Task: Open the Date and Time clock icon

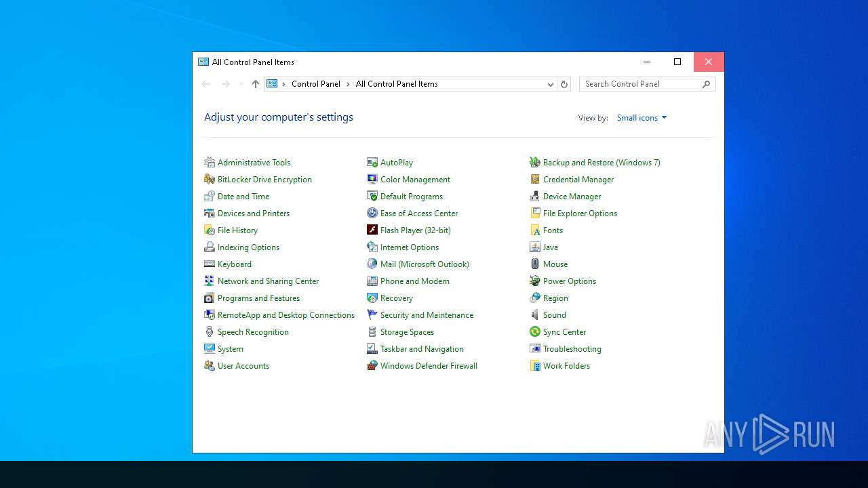Action: tap(210, 197)
